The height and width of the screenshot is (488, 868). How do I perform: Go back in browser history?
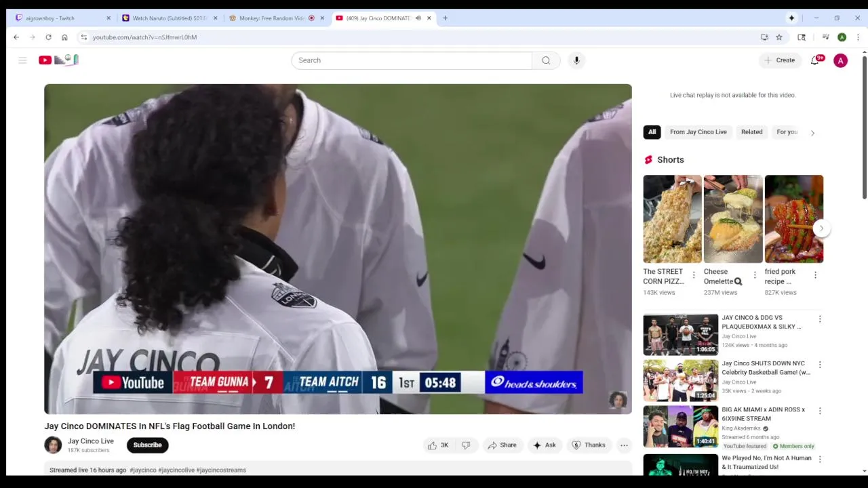pyautogui.click(x=16, y=37)
